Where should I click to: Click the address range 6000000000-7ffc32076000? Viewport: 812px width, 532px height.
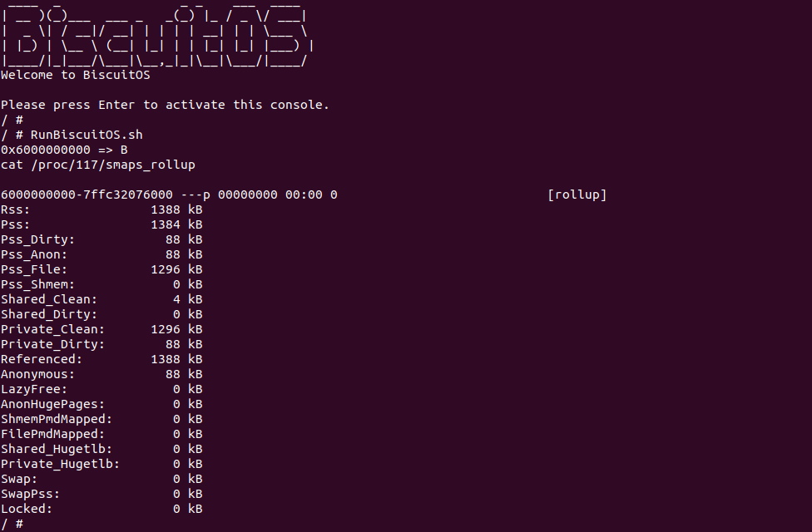click(87, 195)
